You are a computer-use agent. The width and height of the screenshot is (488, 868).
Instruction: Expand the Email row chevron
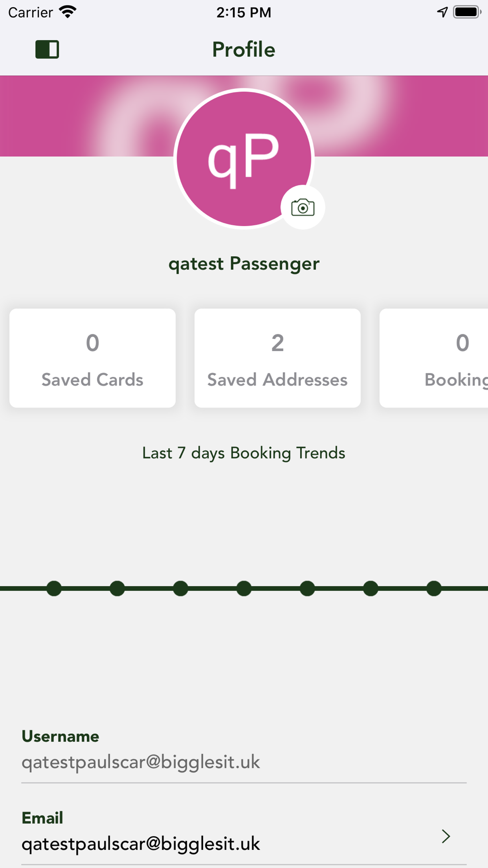446,836
